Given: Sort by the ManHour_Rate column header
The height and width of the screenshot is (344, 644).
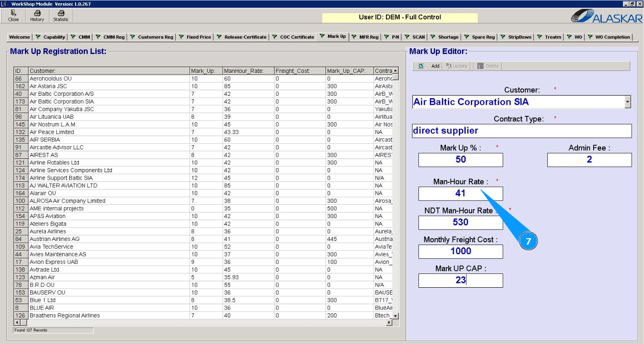Looking at the screenshot, I should pyautogui.click(x=247, y=71).
